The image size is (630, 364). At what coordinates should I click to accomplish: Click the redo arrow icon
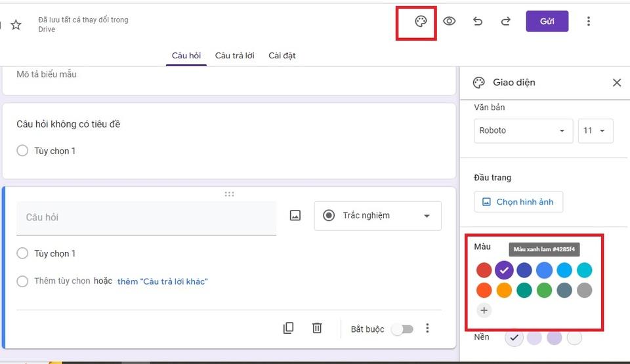[x=505, y=22]
